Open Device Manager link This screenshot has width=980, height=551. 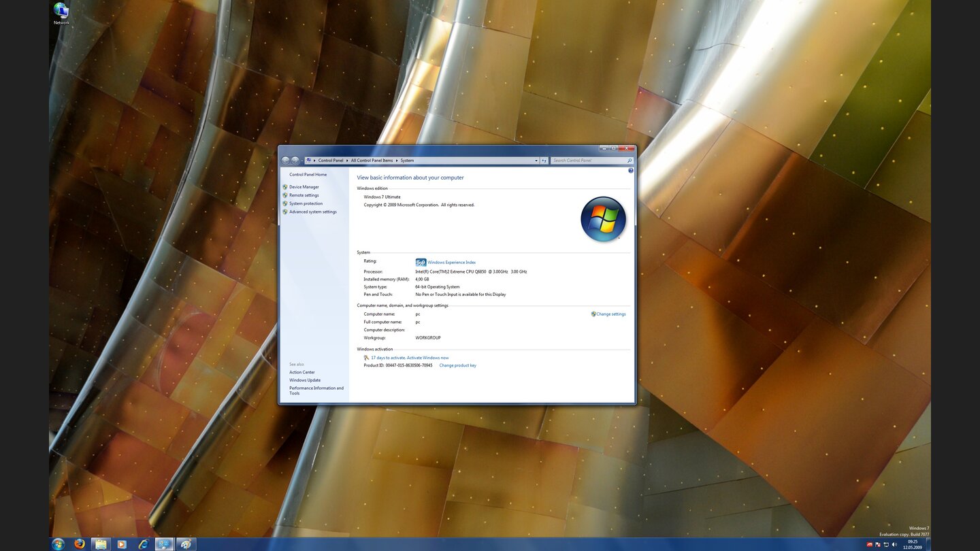(304, 187)
